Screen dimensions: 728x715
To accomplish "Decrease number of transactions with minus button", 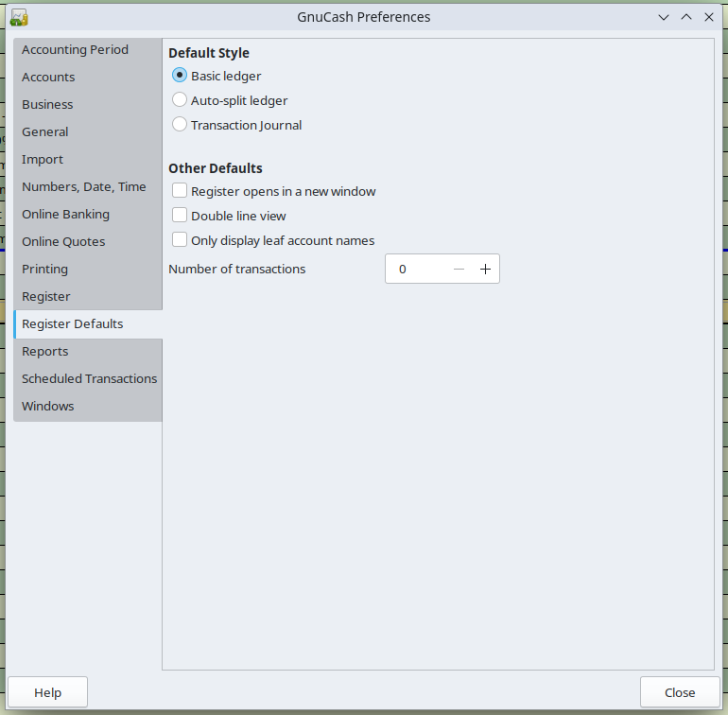I will coord(459,270).
